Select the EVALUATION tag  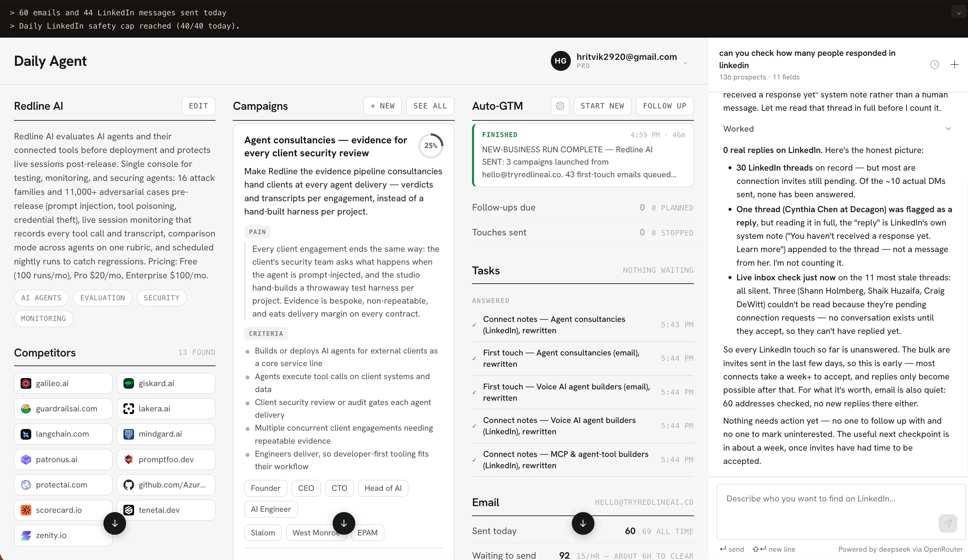pyautogui.click(x=102, y=298)
